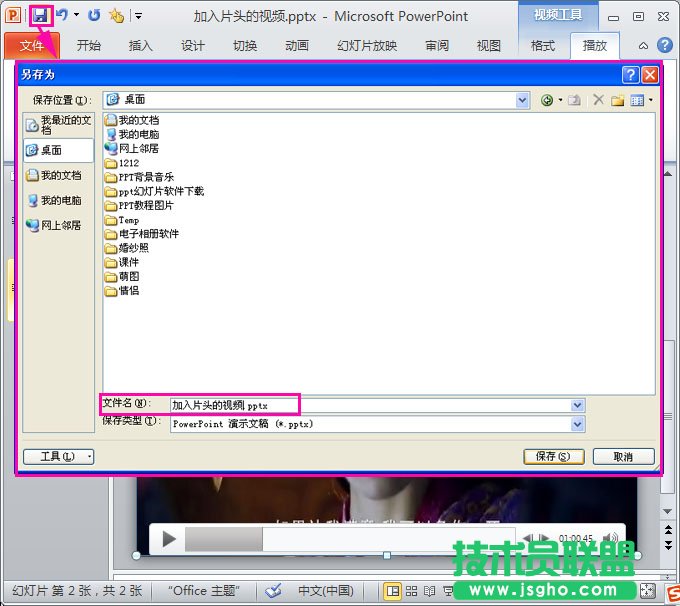
Task: Open the Views menu icon in dialog
Action: point(637,101)
